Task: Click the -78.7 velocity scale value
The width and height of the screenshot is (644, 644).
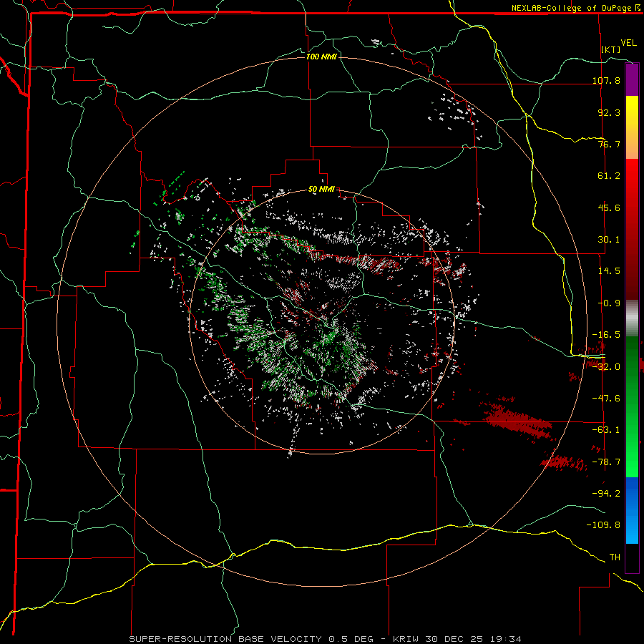Action: [x=606, y=462]
